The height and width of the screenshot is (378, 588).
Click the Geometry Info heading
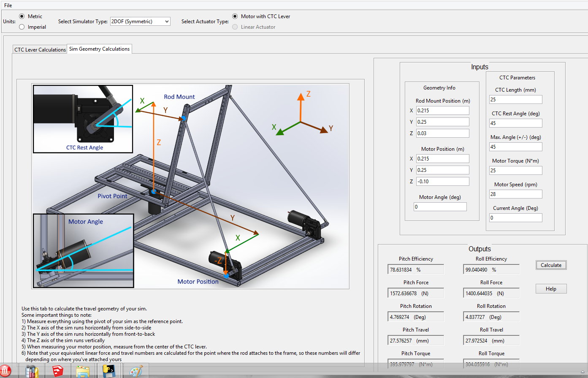(x=439, y=88)
